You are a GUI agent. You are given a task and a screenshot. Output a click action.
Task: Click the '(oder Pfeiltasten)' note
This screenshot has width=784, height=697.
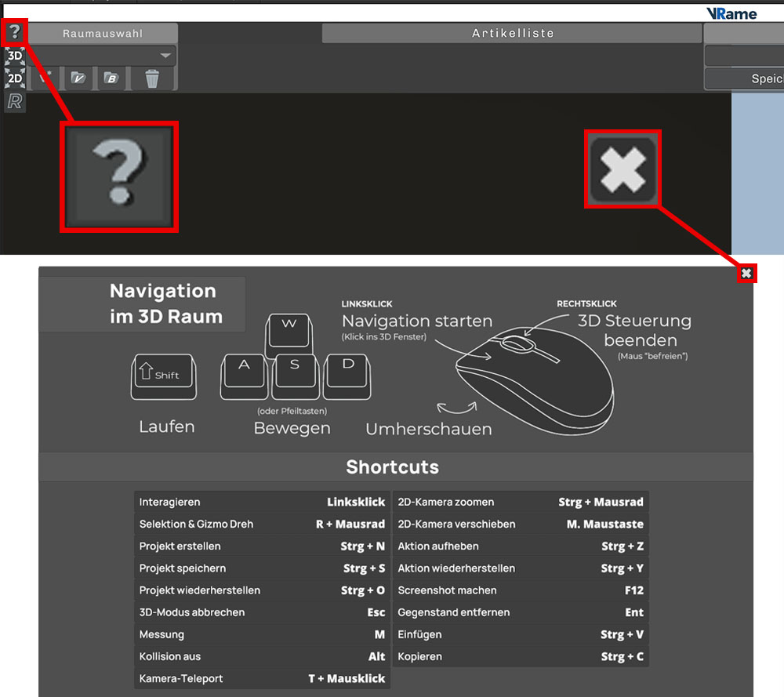pos(292,411)
